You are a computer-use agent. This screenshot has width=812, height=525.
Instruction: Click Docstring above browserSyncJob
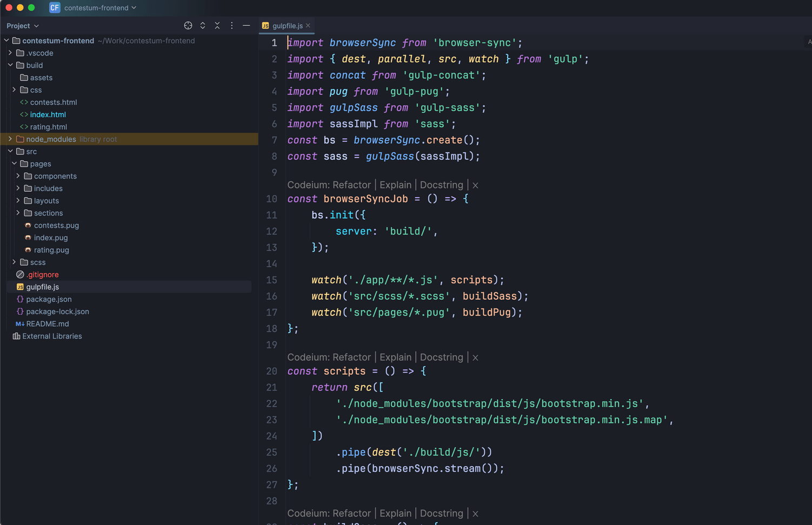pyautogui.click(x=442, y=185)
